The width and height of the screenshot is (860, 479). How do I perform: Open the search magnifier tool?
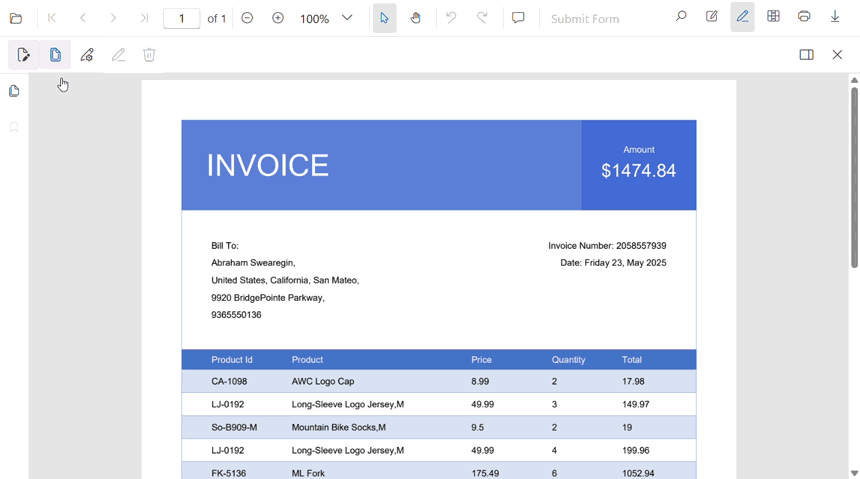[681, 17]
